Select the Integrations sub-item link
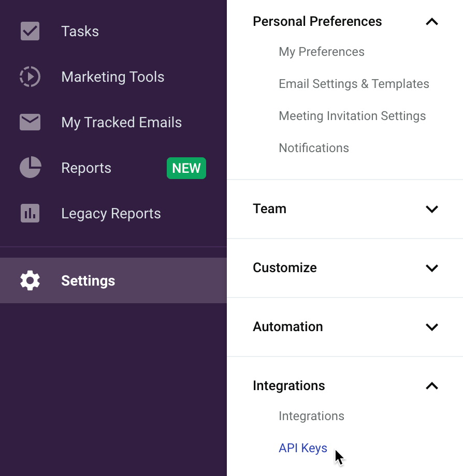Image resolution: width=463 pixels, height=476 pixels. click(x=311, y=416)
